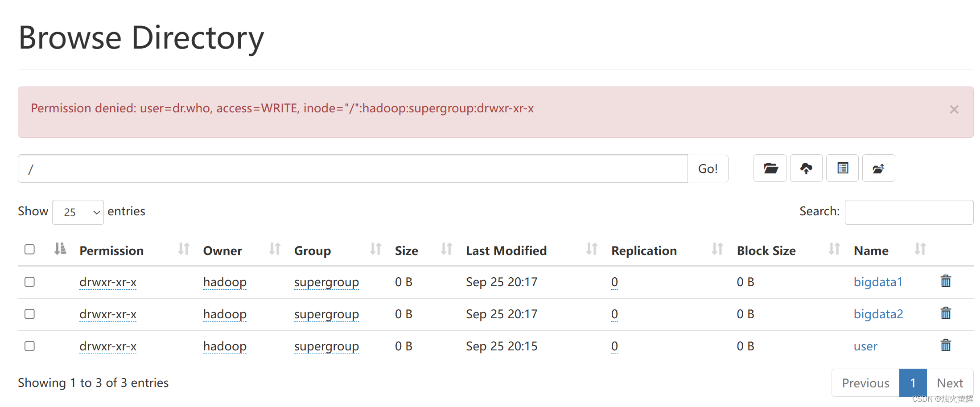Open the bigdata1 directory link

point(878,281)
